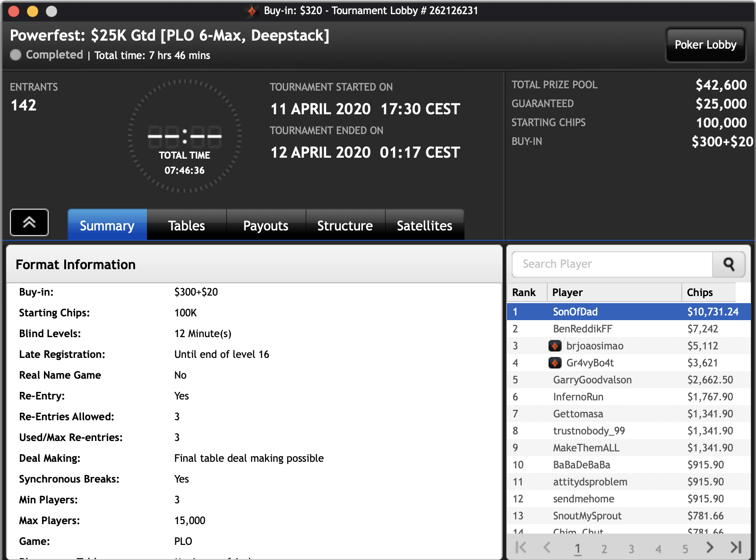
Task: View the Structure tab
Action: [345, 226]
